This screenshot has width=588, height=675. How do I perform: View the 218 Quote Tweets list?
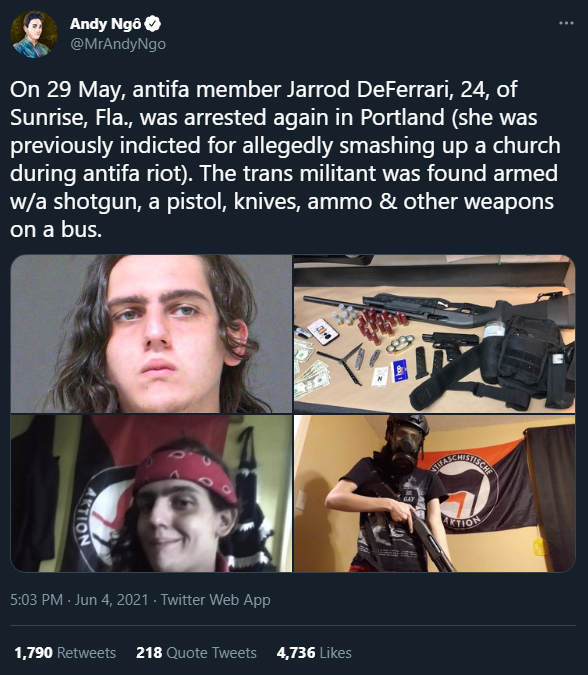(196, 653)
